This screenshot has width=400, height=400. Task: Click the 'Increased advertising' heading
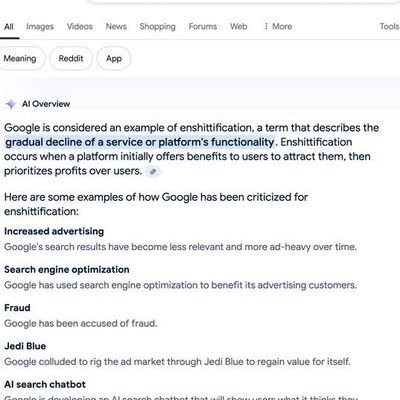(54, 231)
